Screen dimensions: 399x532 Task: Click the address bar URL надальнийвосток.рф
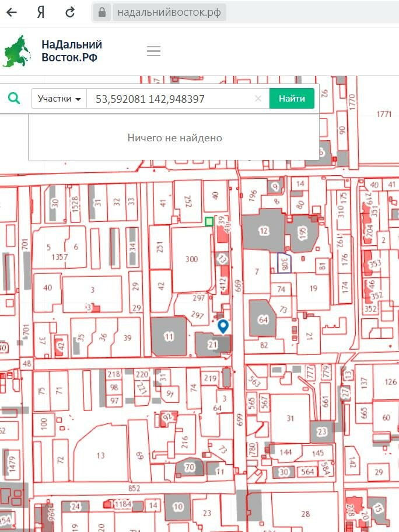point(169,12)
